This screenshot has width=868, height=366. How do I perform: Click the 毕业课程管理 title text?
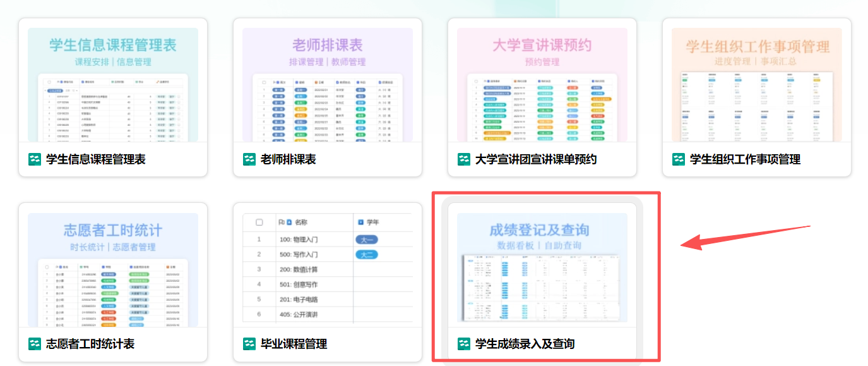tap(294, 344)
